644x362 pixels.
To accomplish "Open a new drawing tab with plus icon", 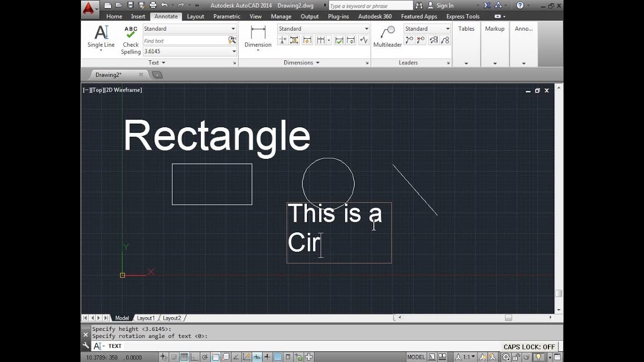I will tap(157, 75).
